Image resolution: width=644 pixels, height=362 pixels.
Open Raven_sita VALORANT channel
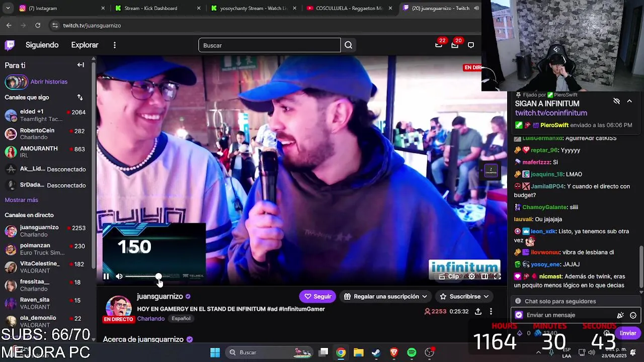point(45,303)
